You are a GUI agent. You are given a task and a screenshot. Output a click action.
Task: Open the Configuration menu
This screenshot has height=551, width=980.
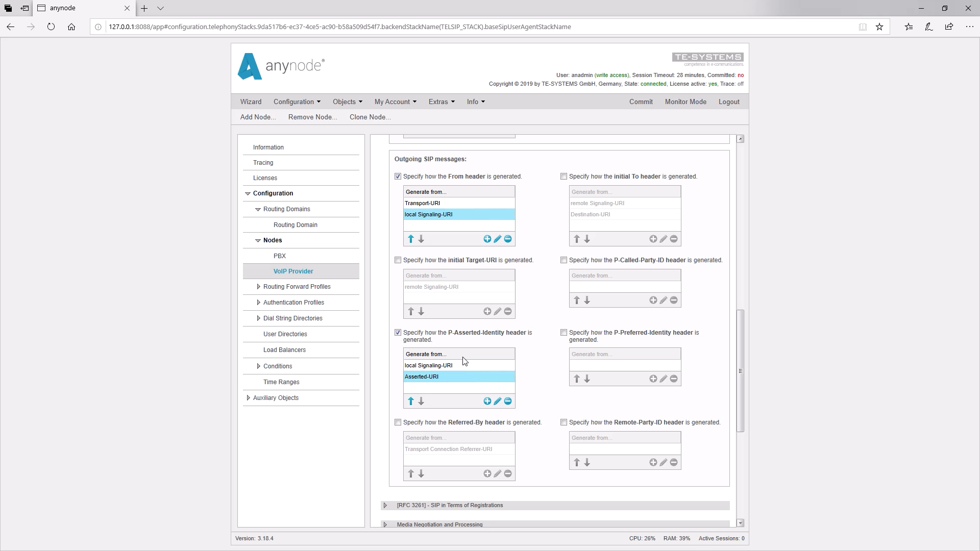coord(297,102)
